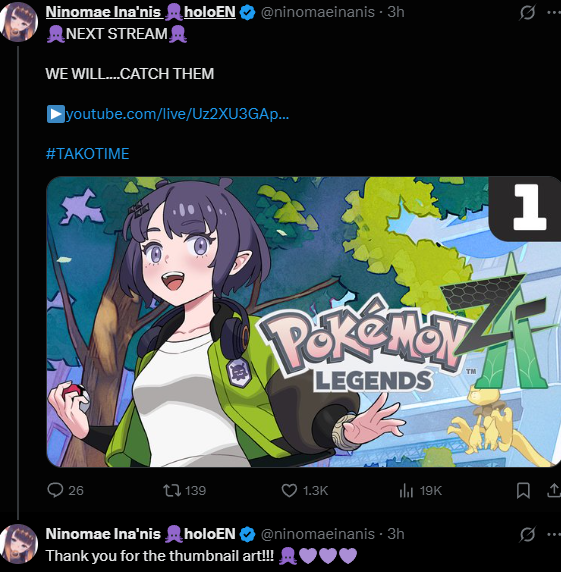Repost the tweet with 139 reposts
The width and height of the screenshot is (561, 572).
(172, 490)
